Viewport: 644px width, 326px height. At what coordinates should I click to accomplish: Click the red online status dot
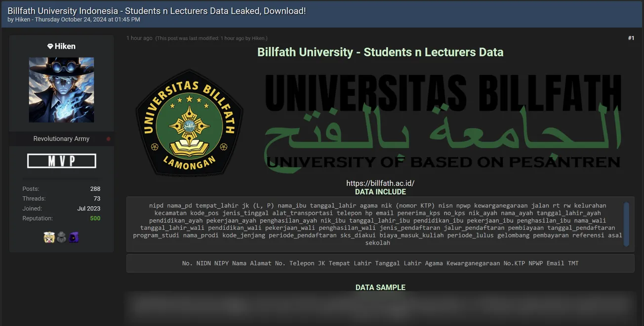coord(108,139)
